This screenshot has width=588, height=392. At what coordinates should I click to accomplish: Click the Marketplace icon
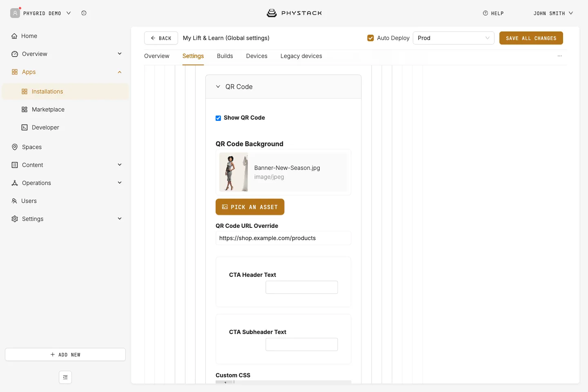(x=24, y=109)
